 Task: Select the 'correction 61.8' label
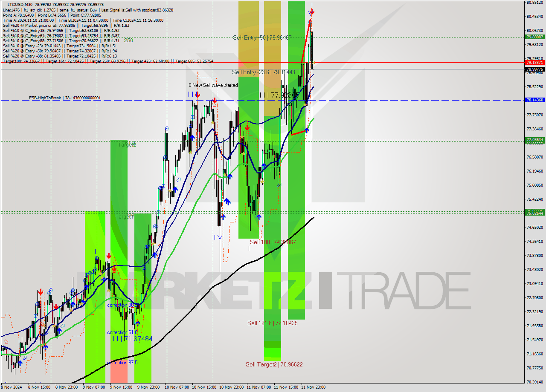(122, 332)
